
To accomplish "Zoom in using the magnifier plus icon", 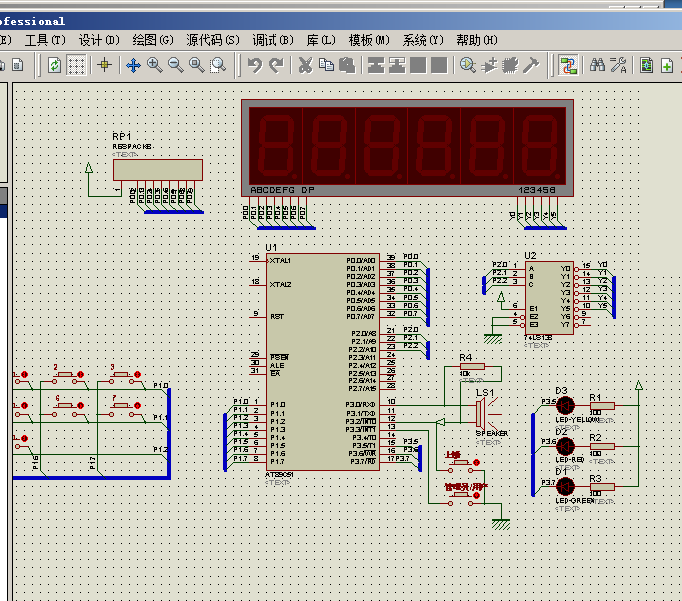I will [x=154, y=65].
